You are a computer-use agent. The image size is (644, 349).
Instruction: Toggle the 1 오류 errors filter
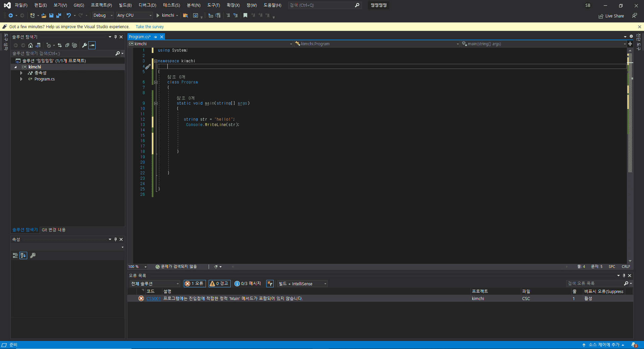point(195,284)
